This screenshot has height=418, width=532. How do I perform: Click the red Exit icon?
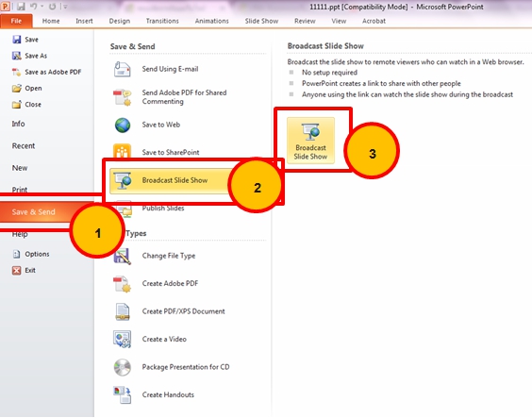click(x=17, y=270)
